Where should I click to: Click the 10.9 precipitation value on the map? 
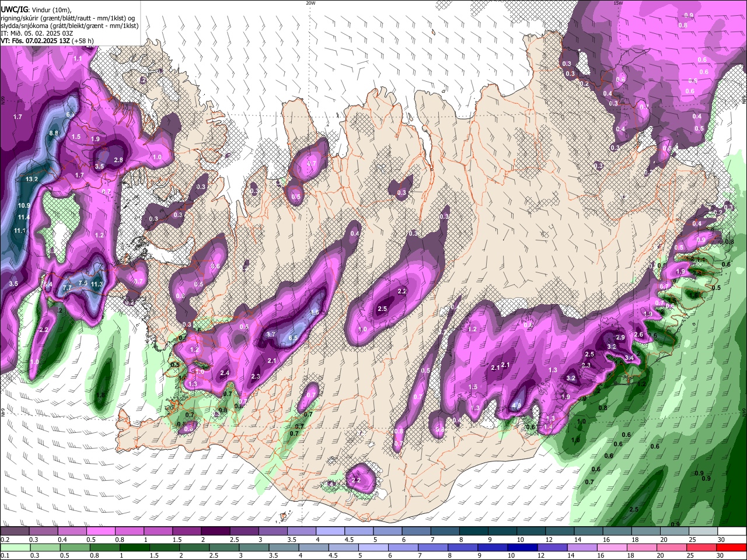(24, 205)
